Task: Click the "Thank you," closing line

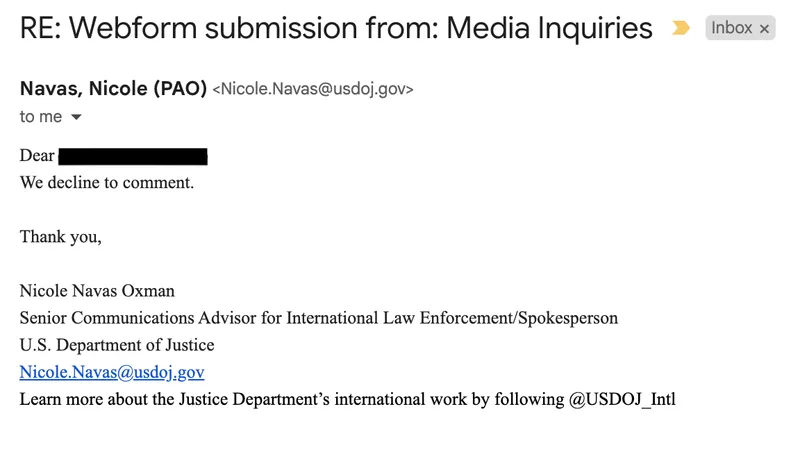Action: pyautogui.click(x=60, y=237)
